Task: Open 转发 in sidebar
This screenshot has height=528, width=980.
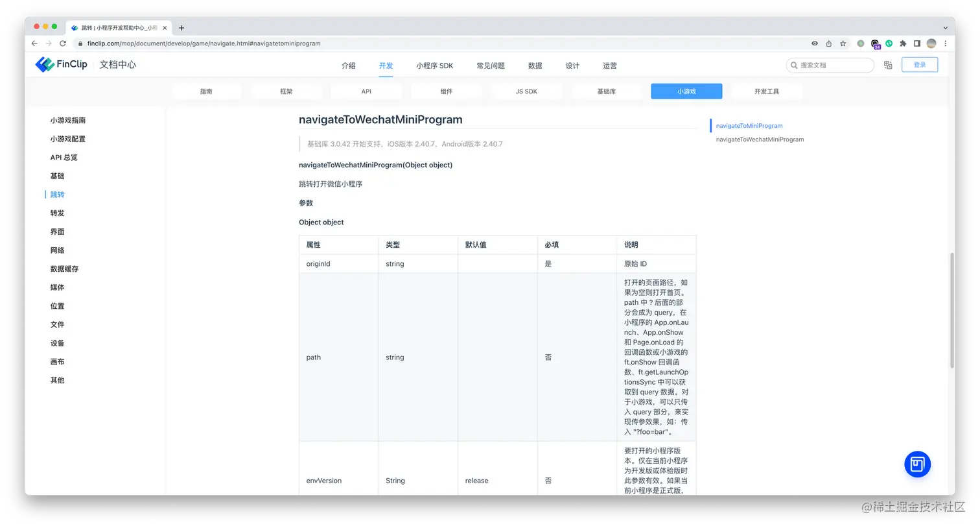Action: (x=58, y=213)
